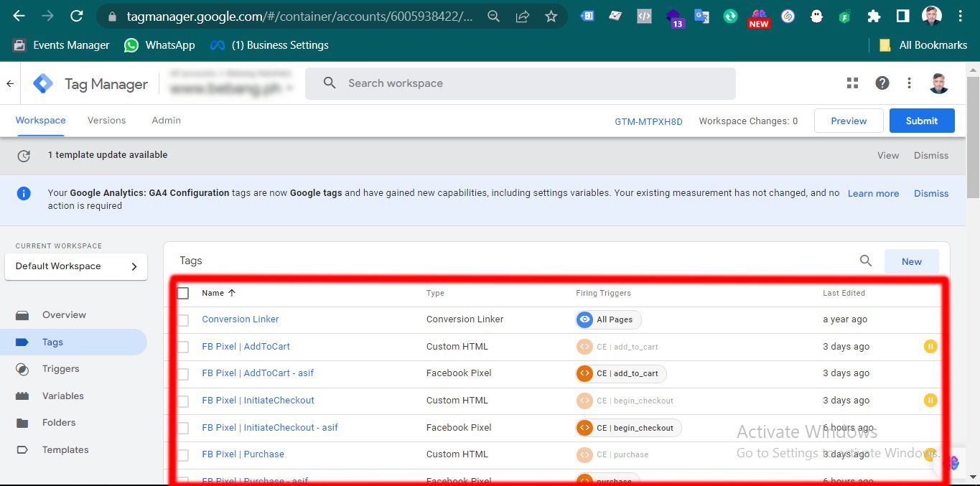This screenshot has height=486, width=980.
Task: Click the NEW badge extension icon
Action: (759, 17)
